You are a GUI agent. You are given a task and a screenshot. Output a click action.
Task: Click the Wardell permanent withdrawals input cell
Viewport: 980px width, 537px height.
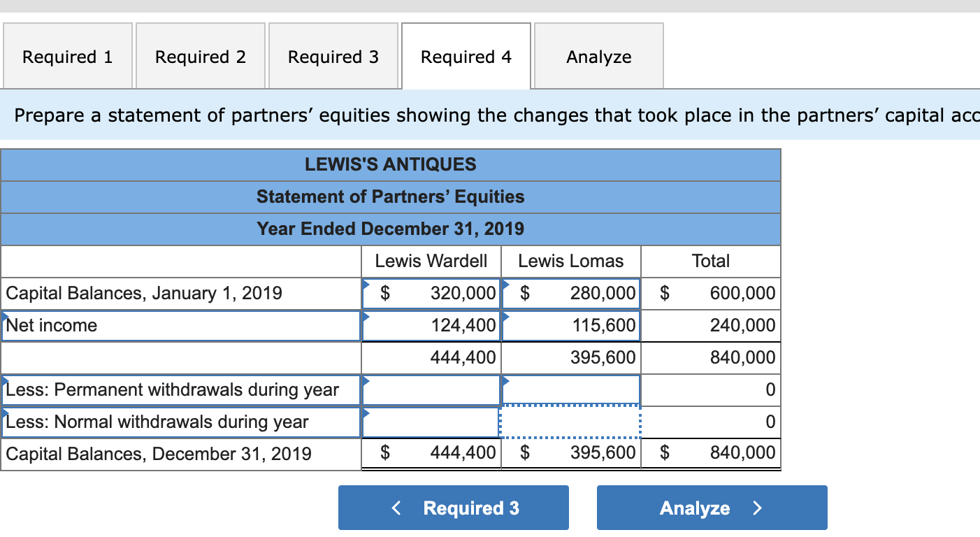[x=430, y=389]
